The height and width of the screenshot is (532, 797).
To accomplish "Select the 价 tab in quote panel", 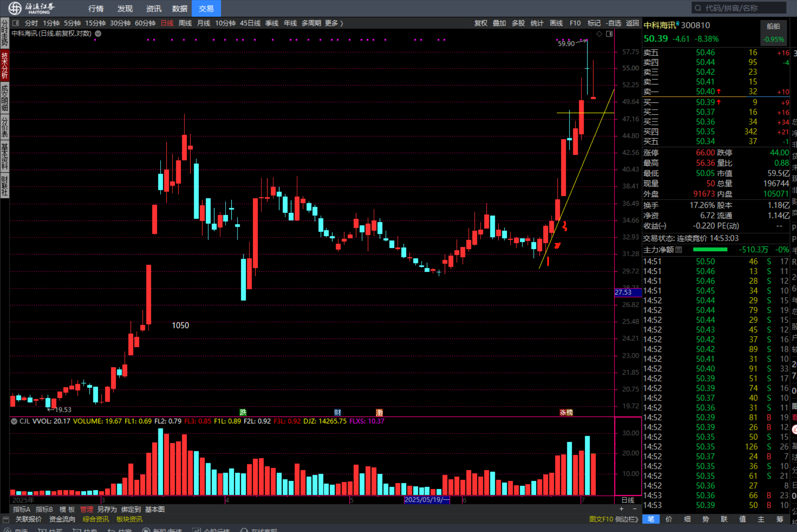I will (669, 519).
